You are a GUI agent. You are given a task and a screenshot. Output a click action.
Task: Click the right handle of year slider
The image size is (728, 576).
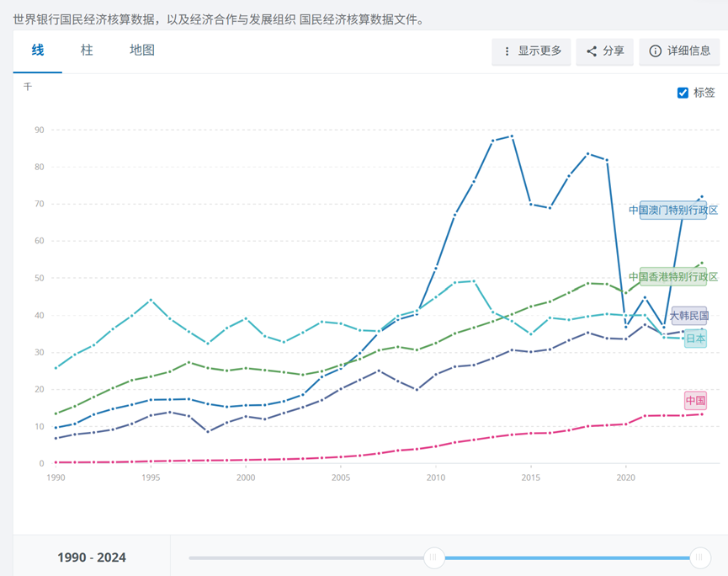pos(699,557)
